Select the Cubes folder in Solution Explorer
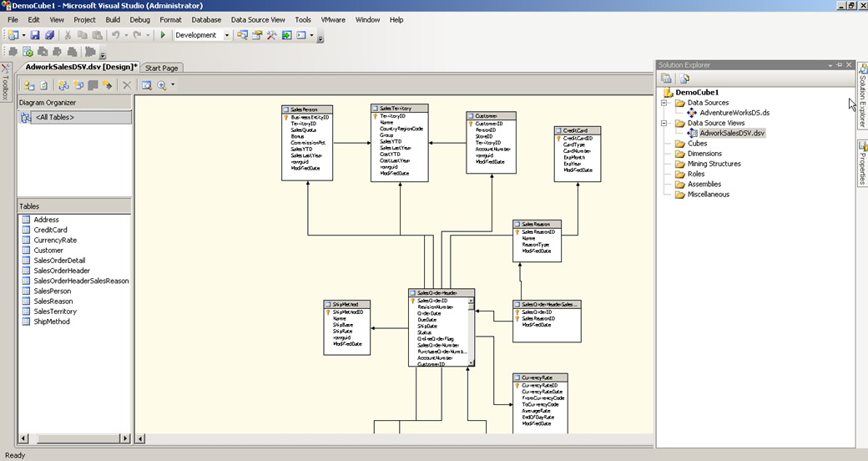Image resolution: width=868 pixels, height=461 pixels. click(697, 144)
